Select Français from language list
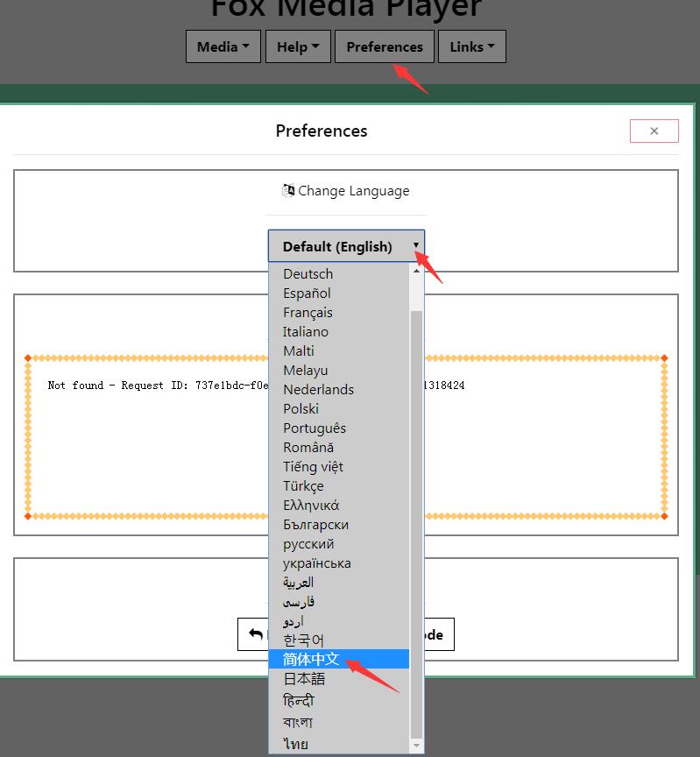 pos(338,313)
